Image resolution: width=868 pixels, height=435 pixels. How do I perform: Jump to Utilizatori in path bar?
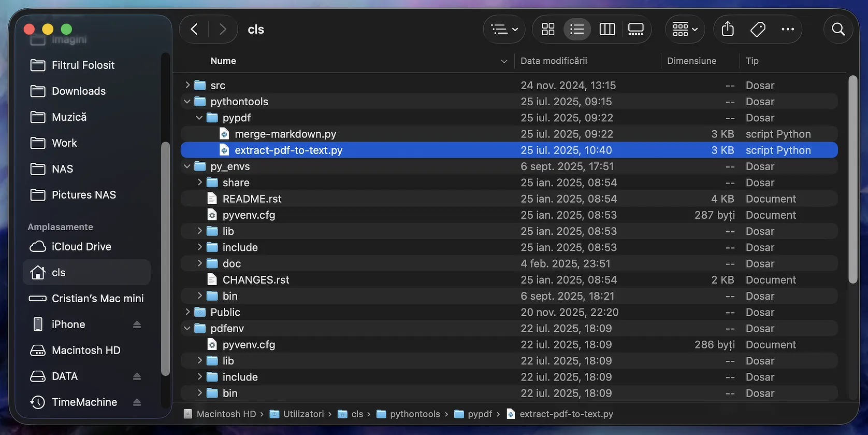coord(303,414)
